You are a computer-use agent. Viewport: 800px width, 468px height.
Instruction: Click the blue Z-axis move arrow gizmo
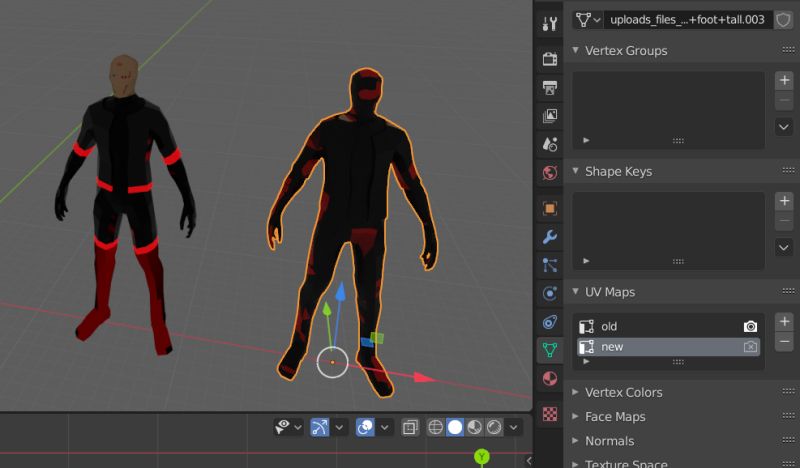(339, 293)
